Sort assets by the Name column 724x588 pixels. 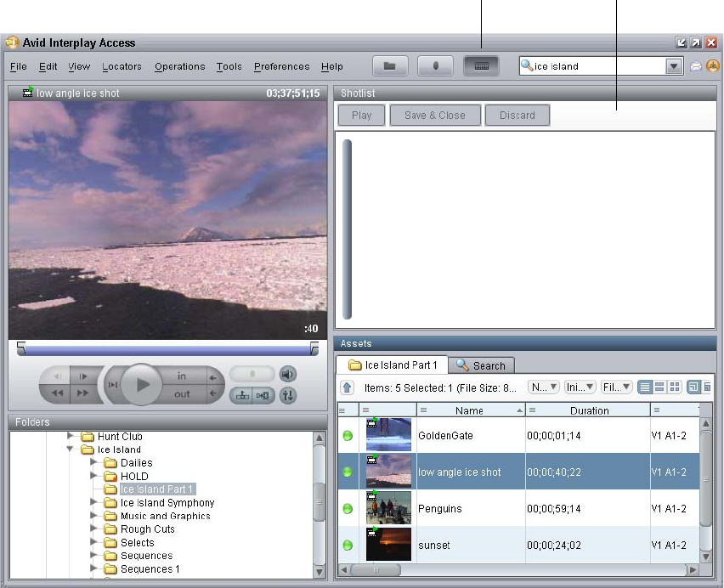[471, 410]
